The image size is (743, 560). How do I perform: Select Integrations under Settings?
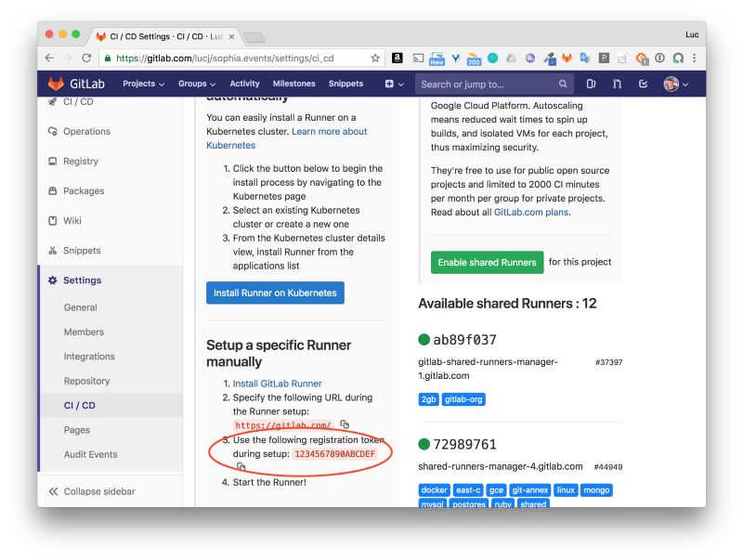(89, 357)
